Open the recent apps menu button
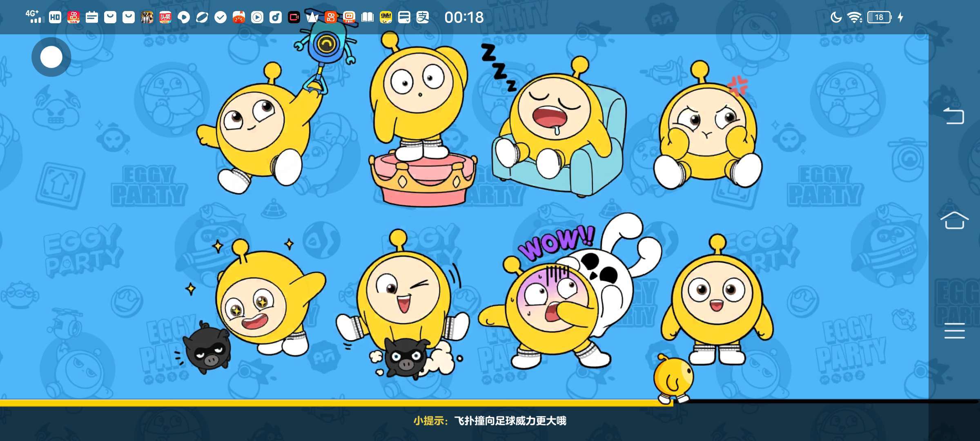The height and width of the screenshot is (441, 980). point(954,331)
